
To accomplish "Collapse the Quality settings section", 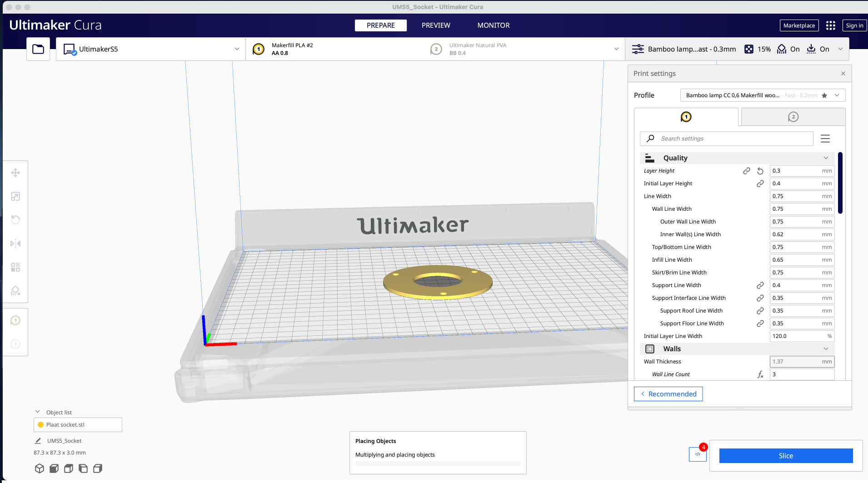I will pyautogui.click(x=737, y=158).
